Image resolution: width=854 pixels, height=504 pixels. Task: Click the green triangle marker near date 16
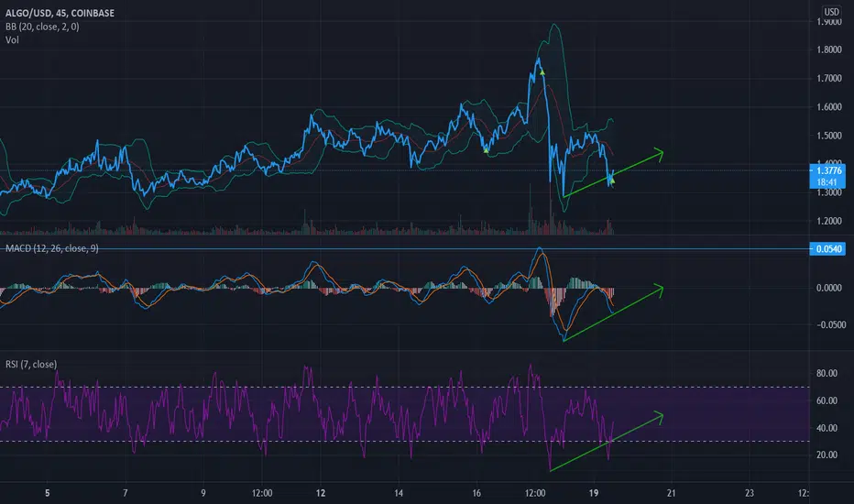click(x=487, y=150)
